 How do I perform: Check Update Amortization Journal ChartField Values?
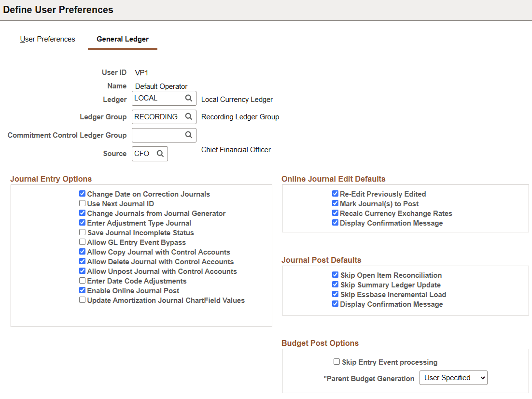[x=82, y=300]
